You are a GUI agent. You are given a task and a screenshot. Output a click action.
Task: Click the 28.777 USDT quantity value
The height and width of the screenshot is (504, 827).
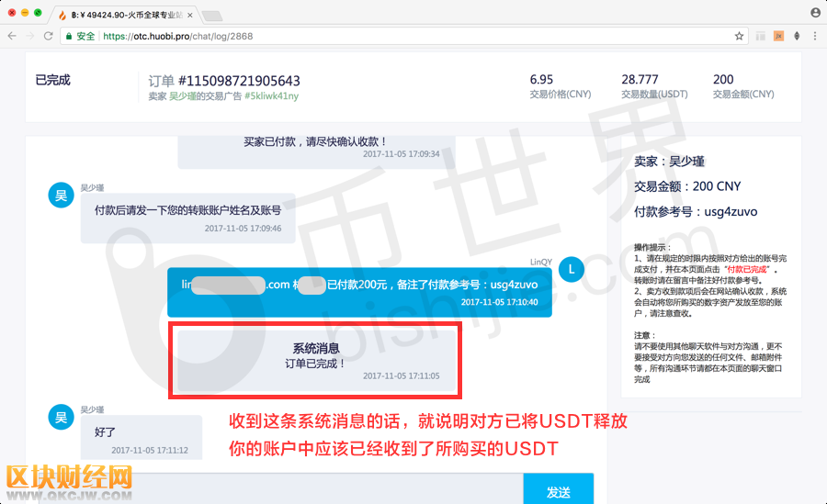(x=640, y=80)
